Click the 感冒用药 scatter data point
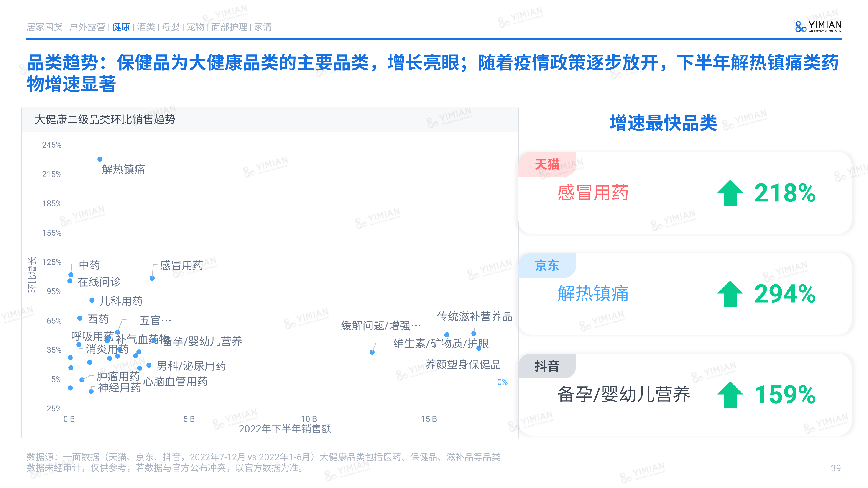This screenshot has width=868, height=488. point(152,278)
